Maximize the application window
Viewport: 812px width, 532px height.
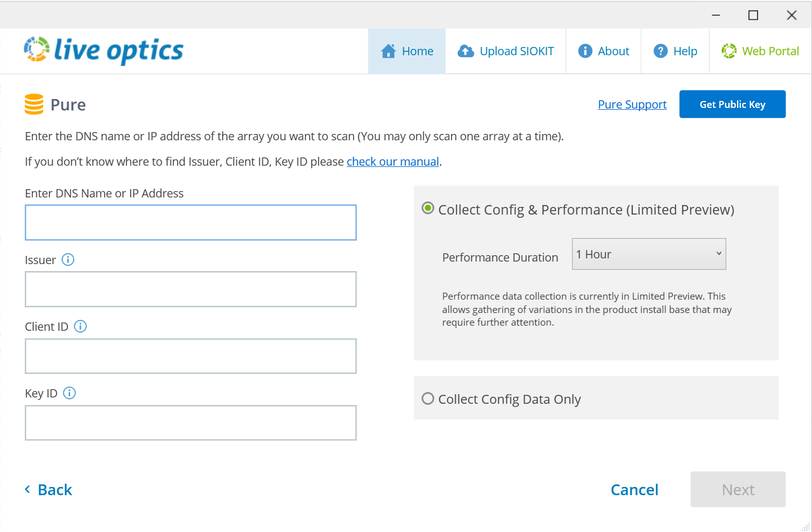(x=753, y=15)
